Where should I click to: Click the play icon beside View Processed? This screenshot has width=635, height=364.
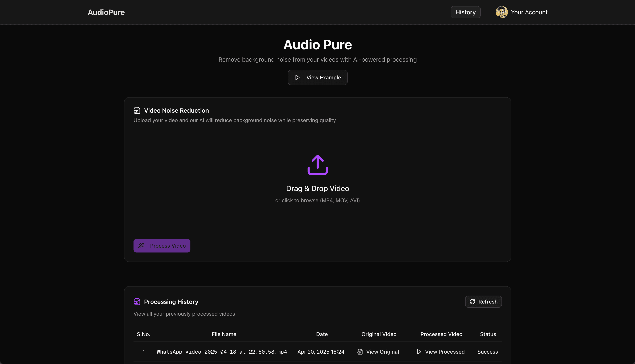coord(419,352)
